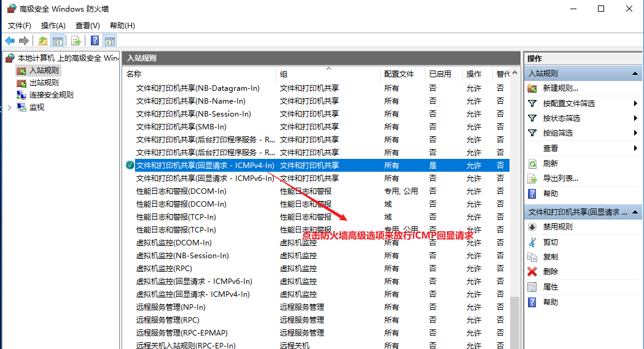Select rule 文件和打印机共享(SMB-In)
The image size is (644, 349).
click(x=181, y=127)
